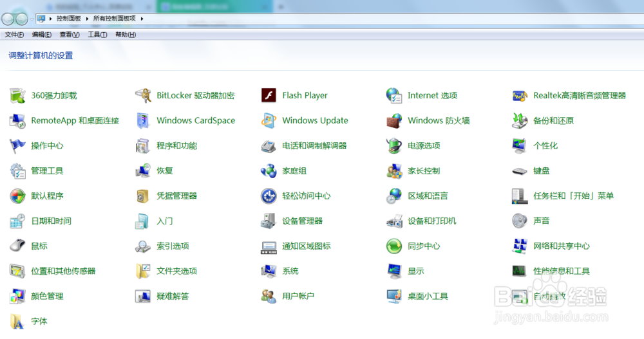Viewport: 644px width, 339px height.
Task: Open 显示 link
Action: 416,271
